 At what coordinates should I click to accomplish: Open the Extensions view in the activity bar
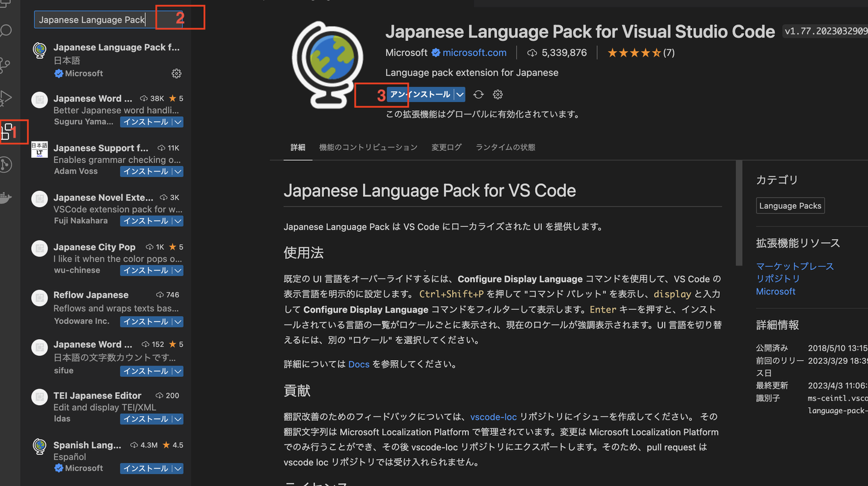pyautogui.click(x=7, y=131)
